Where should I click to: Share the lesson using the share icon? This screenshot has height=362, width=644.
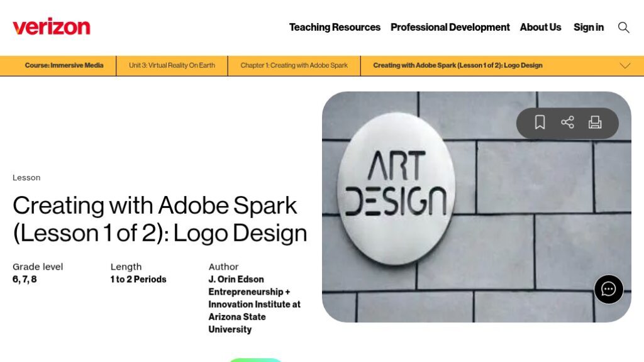coord(567,123)
